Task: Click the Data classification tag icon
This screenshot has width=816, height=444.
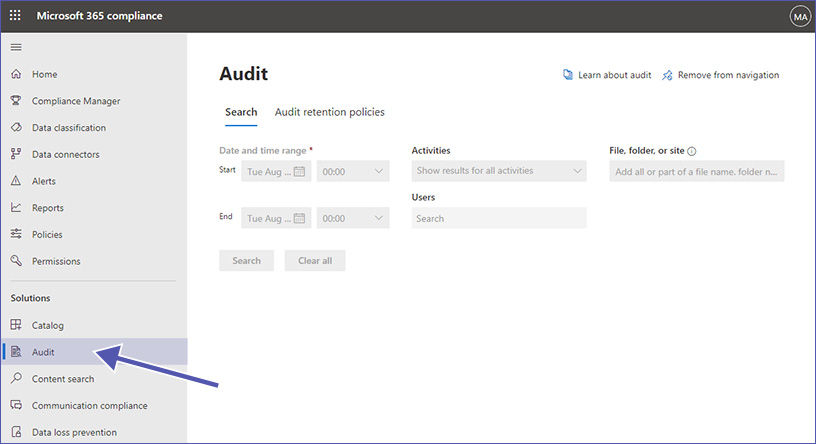Action: pyautogui.click(x=16, y=128)
